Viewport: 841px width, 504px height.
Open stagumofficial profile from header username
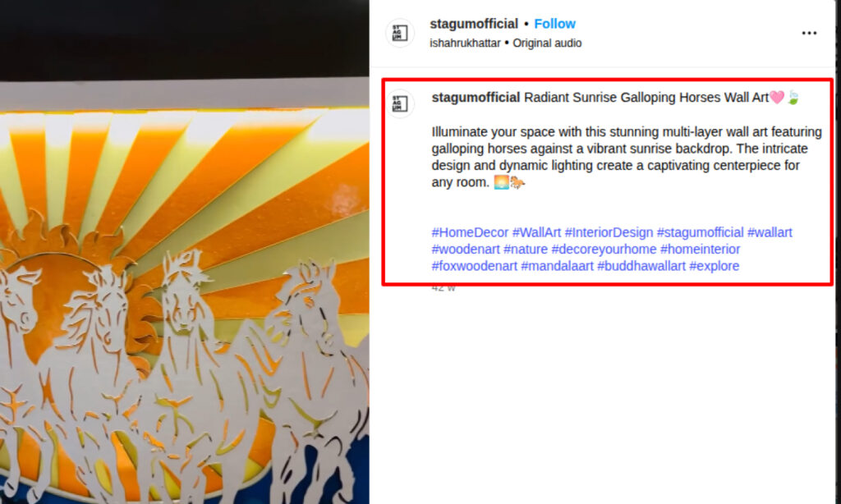(474, 24)
